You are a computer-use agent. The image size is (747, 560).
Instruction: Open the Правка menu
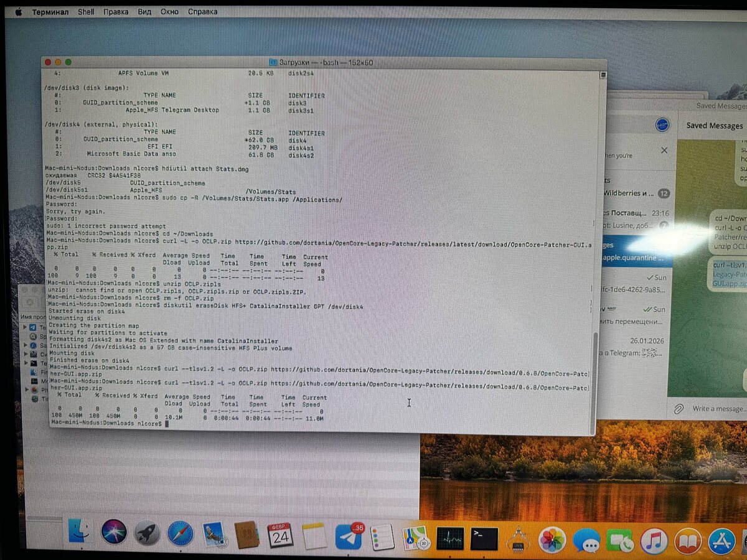click(116, 12)
